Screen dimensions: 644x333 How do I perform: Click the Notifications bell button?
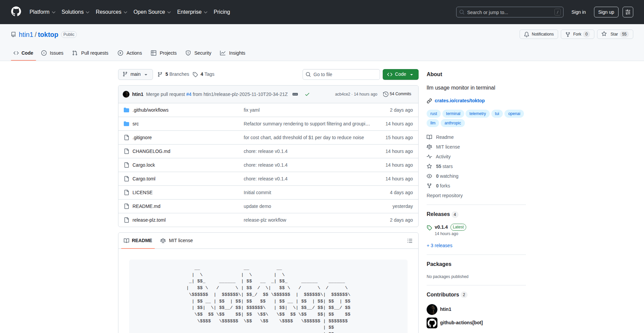pyautogui.click(x=539, y=34)
